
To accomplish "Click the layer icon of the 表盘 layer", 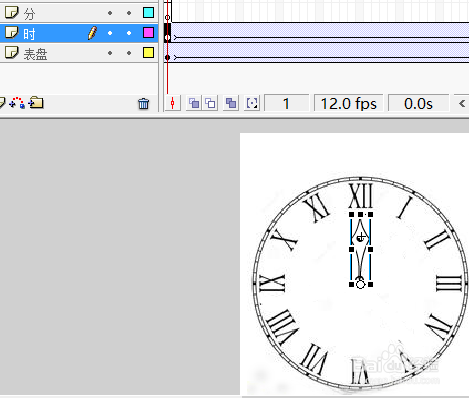I will [12, 53].
